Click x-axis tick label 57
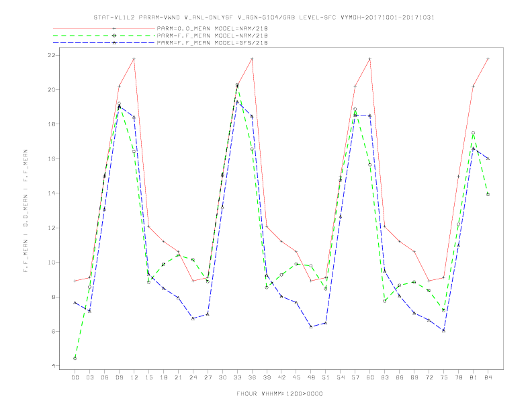 click(x=355, y=377)
